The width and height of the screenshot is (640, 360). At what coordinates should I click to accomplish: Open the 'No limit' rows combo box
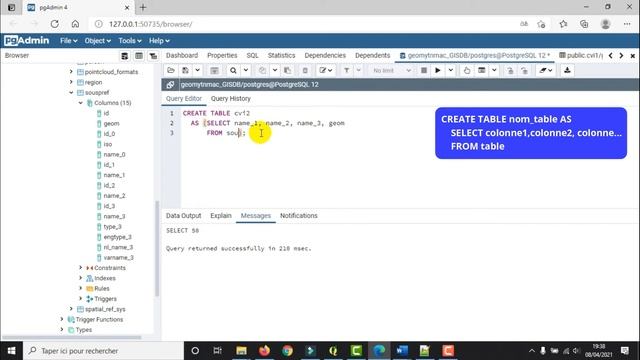392,71
